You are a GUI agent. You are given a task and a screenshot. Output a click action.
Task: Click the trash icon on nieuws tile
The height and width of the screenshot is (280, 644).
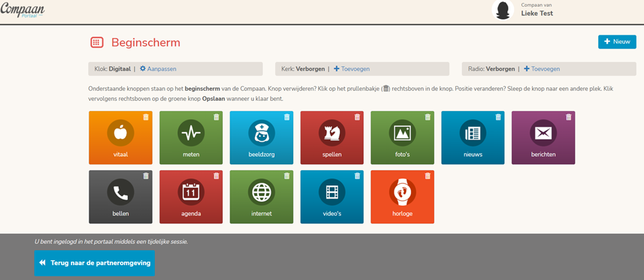click(x=498, y=117)
